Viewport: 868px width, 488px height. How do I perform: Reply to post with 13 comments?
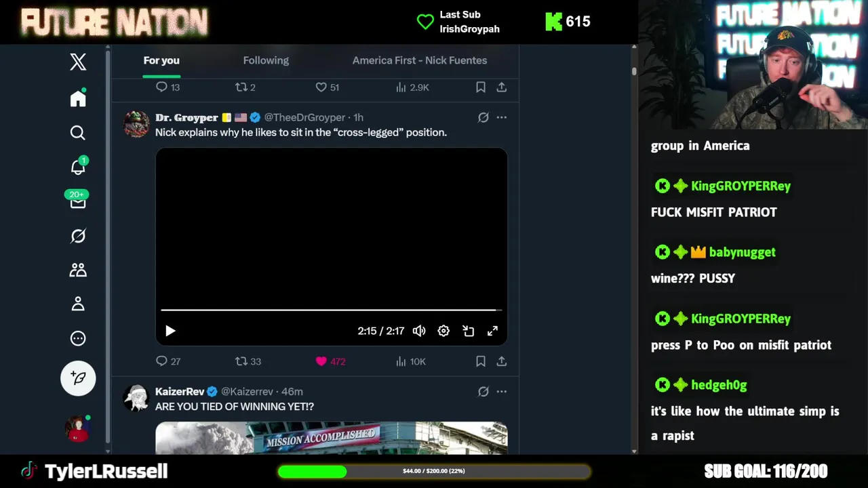click(167, 87)
